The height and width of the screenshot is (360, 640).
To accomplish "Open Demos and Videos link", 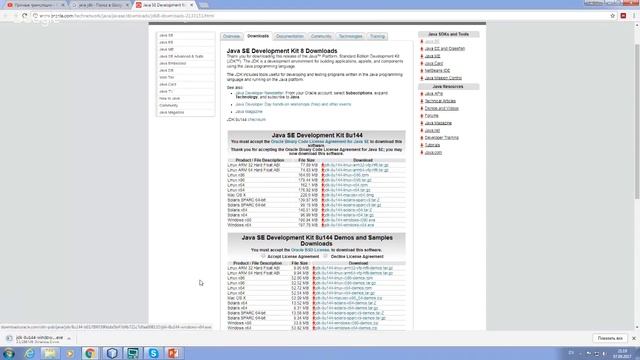I will [442, 108].
